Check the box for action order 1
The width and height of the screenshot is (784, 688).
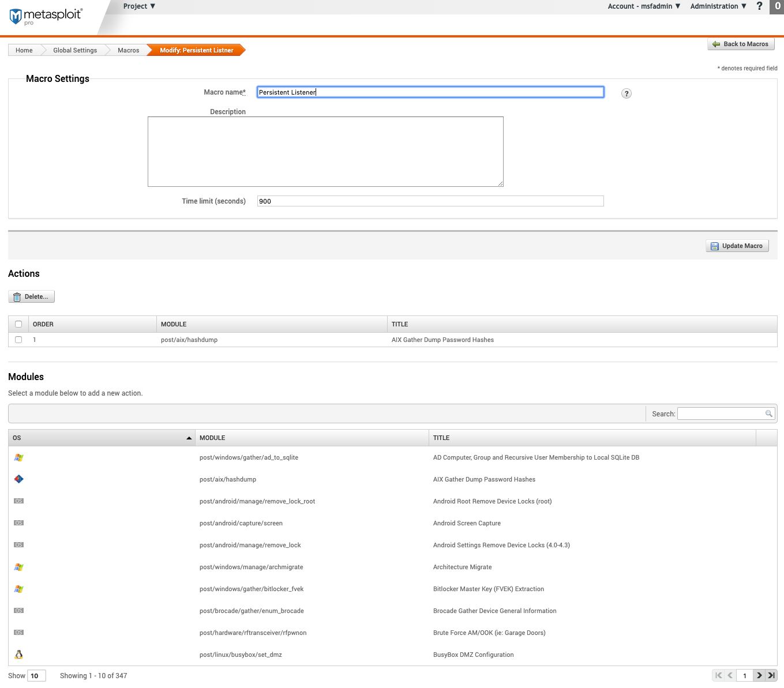(x=18, y=340)
